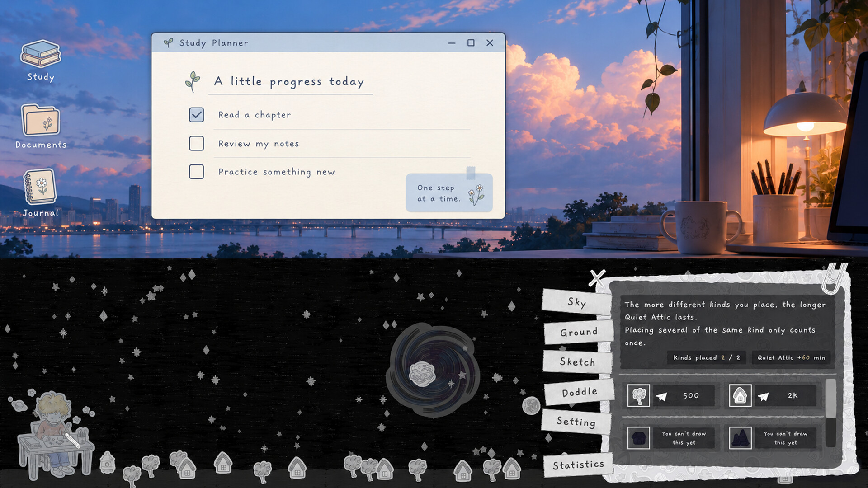Click the ringed planet doodle near character
868x488 pixels.
coord(19,406)
